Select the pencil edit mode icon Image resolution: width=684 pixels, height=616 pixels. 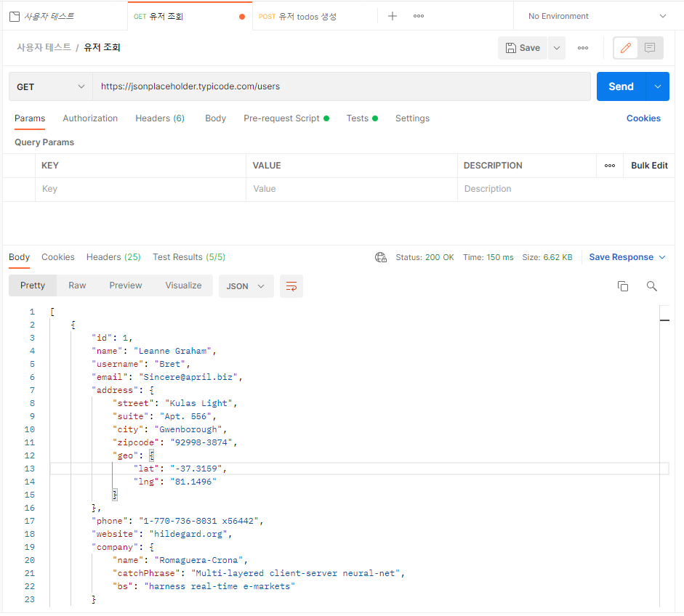pyautogui.click(x=626, y=48)
